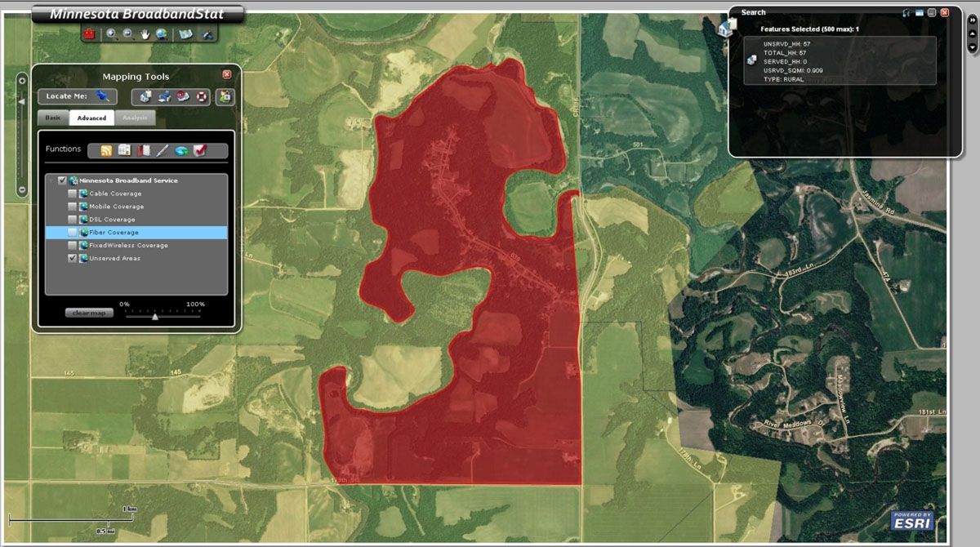Viewport: 980px width, 547px height.
Task: Select the highlighted Fiber Coverage row
Action: 136,233
